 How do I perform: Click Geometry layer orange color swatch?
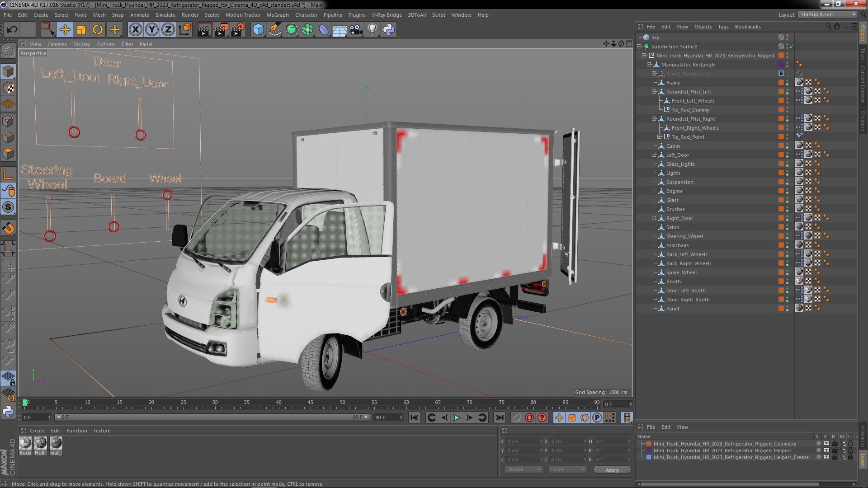click(649, 444)
